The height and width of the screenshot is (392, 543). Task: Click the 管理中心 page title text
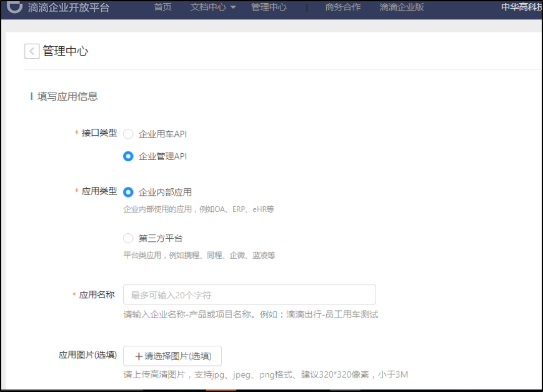pos(66,51)
